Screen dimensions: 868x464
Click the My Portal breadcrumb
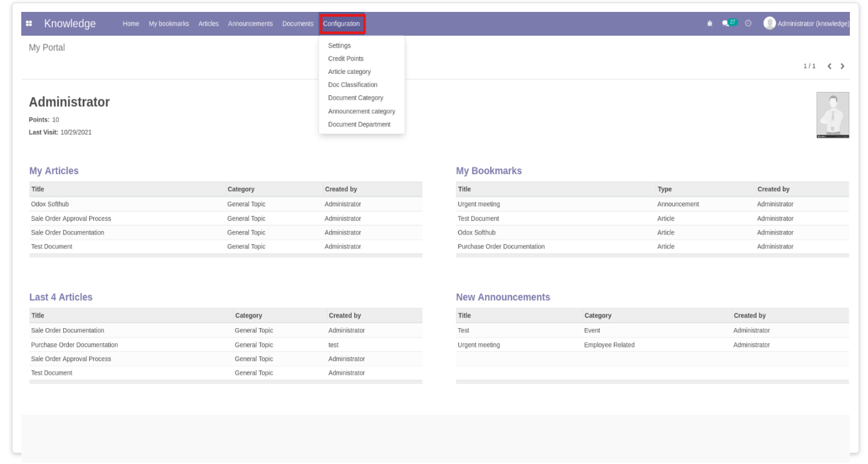point(47,48)
